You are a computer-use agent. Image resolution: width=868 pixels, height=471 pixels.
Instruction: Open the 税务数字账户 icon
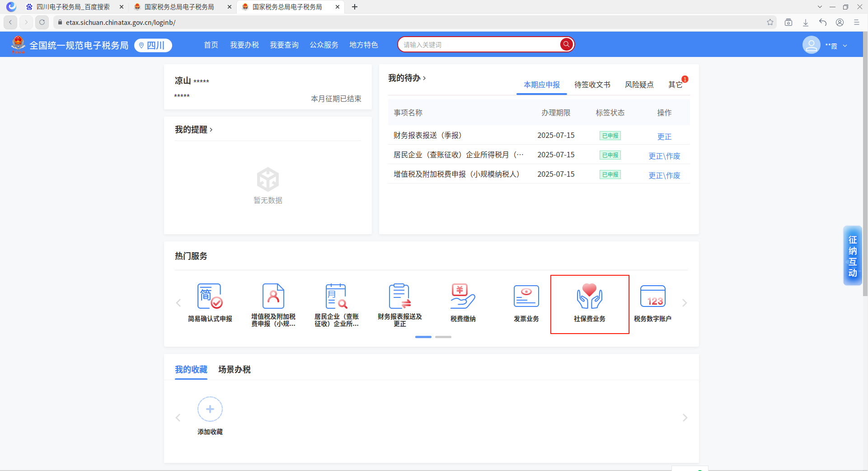coord(652,297)
